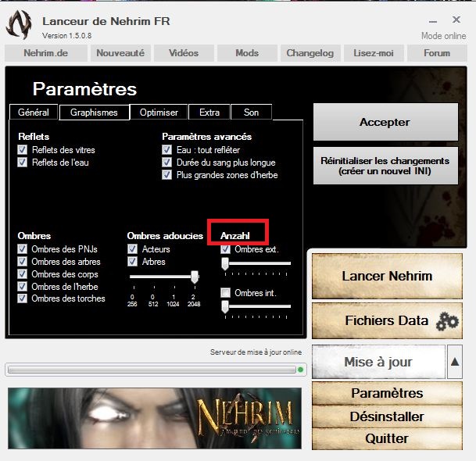Open the Vidéos section

point(184,53)
